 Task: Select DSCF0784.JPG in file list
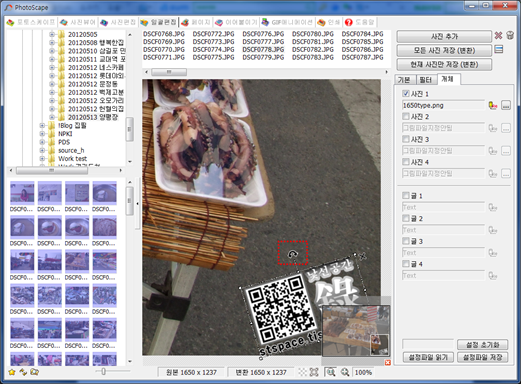pos(362,34)
